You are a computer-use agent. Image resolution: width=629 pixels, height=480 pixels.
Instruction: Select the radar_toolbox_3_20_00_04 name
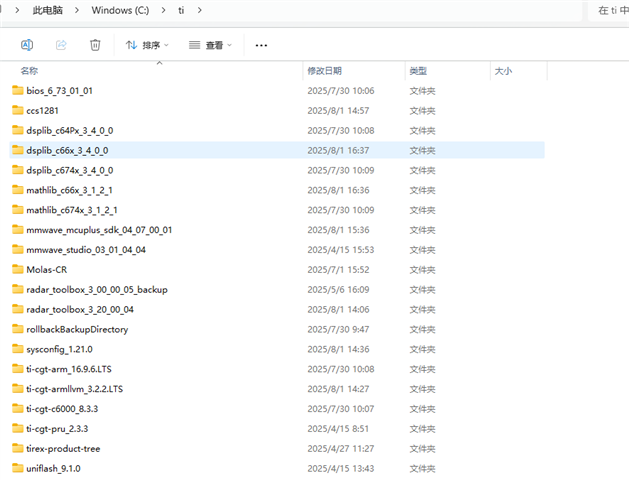click(80, 310)
